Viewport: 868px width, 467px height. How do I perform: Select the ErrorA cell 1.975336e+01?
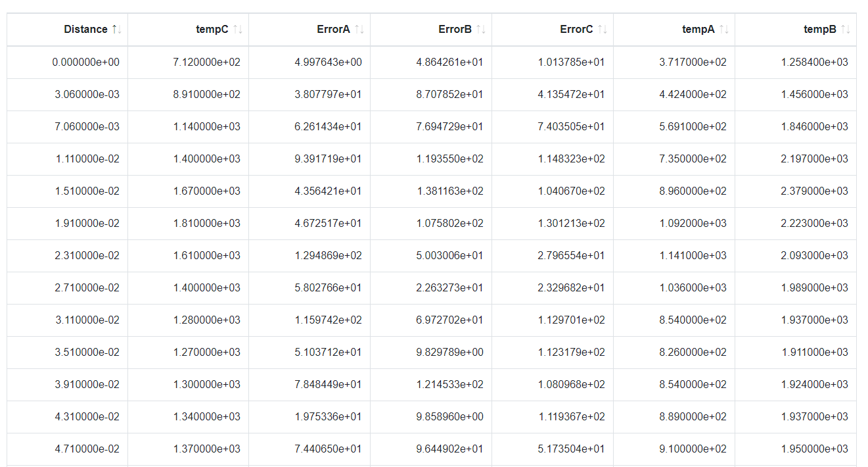coord(309,417)
